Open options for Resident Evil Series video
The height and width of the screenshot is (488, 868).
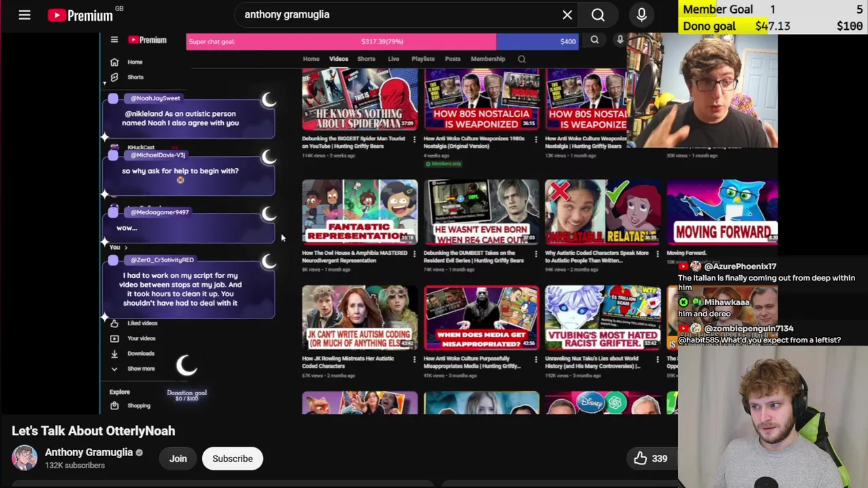536,254
